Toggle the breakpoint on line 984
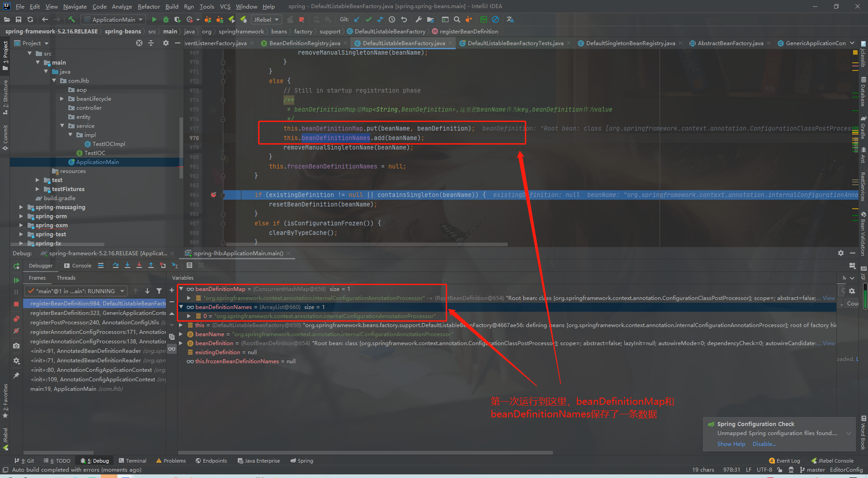This screenshot has width=868, height=478. point(213,195)
